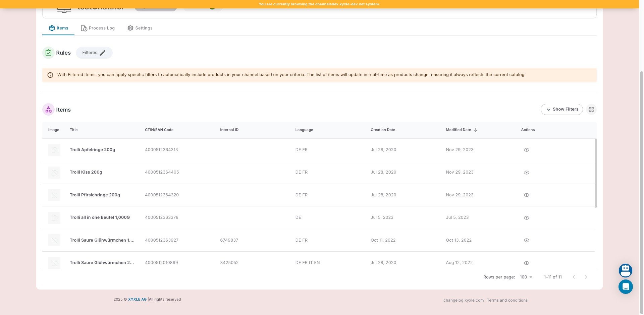The image size is (644, 315).
Task: View Trolli Kiss 200g via eye icon
Action: [x=526, y=173]
